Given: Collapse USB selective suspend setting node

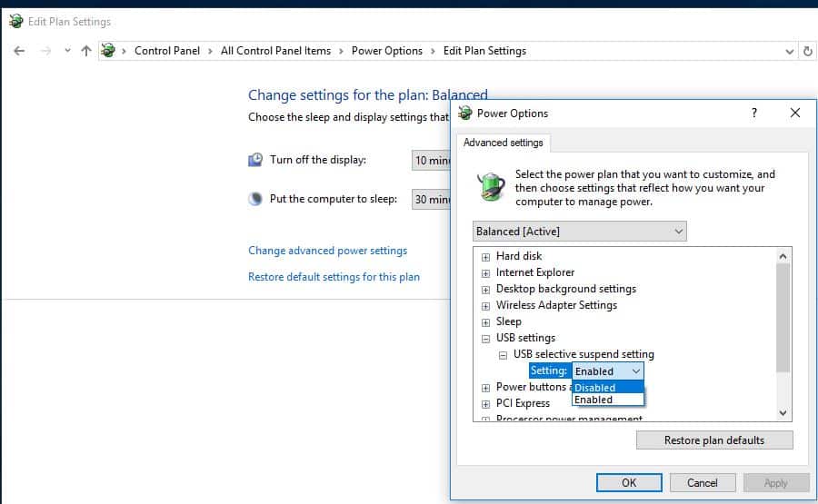Looking at the screenshot, I should 503,355.
